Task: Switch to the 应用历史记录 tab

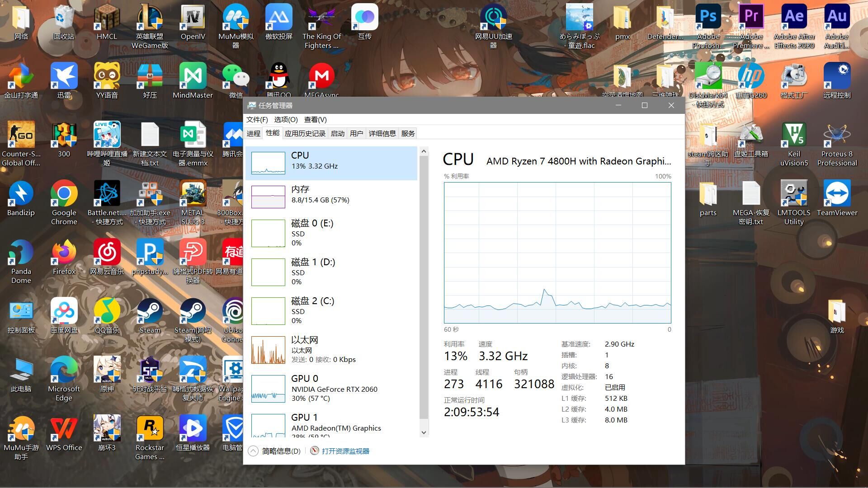Action: [305, 133]
